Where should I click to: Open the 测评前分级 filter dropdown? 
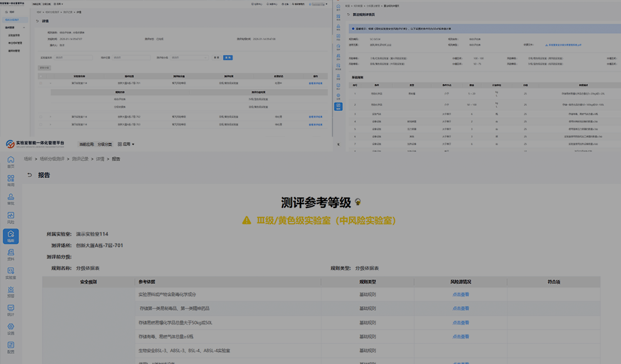(189, 57)
